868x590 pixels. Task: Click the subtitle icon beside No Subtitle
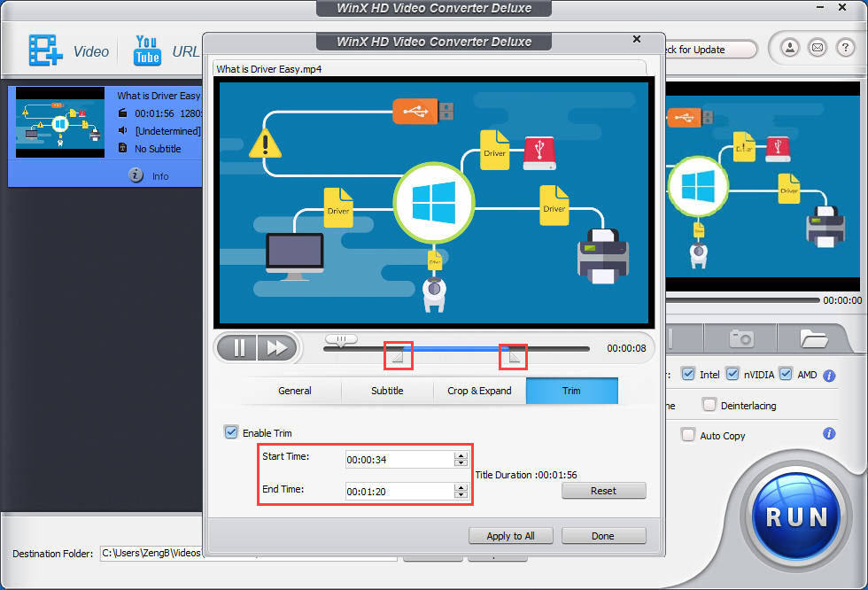(x=123, y=148)
